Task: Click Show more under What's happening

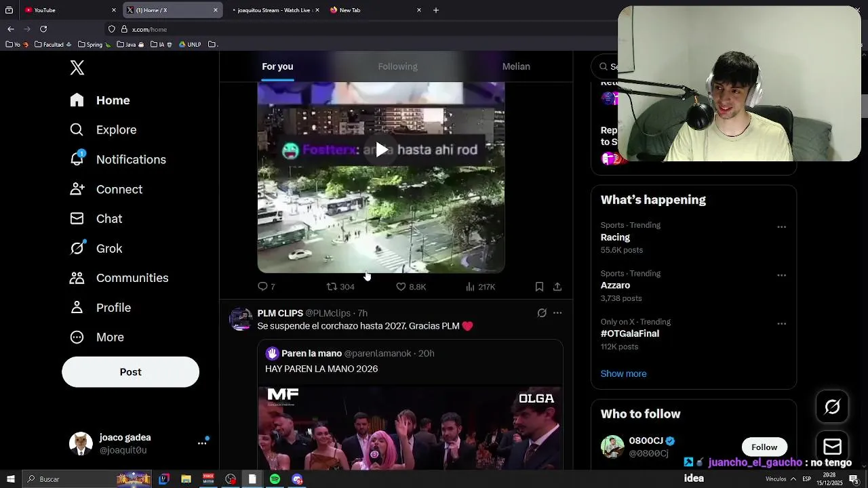Action: [x=623, y=373]
